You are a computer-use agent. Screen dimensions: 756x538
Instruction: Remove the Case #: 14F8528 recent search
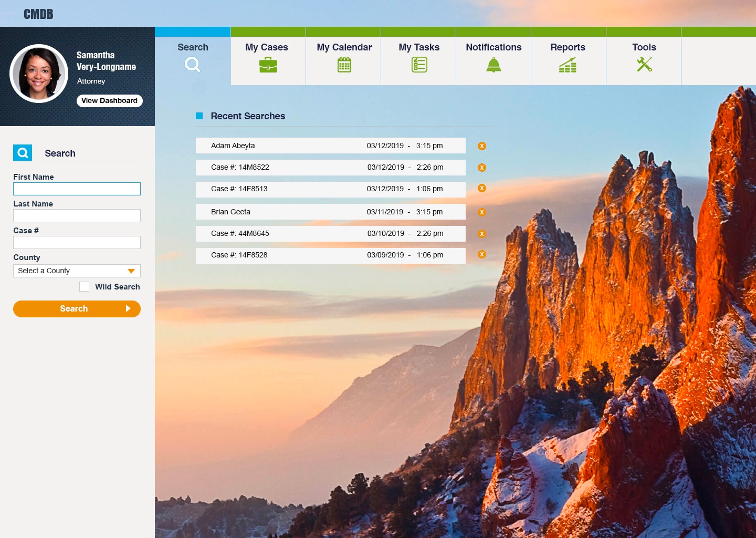tap(482, 254)
